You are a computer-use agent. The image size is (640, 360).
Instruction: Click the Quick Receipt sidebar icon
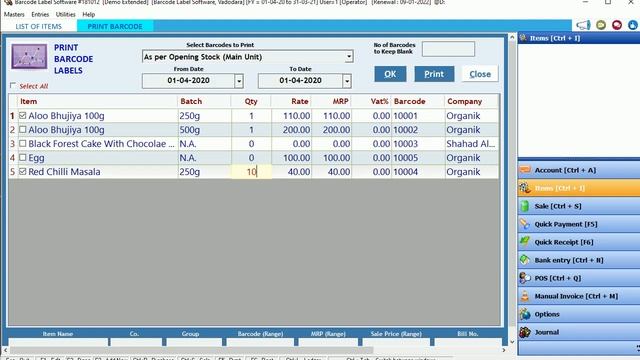click(x=525, y=242)
